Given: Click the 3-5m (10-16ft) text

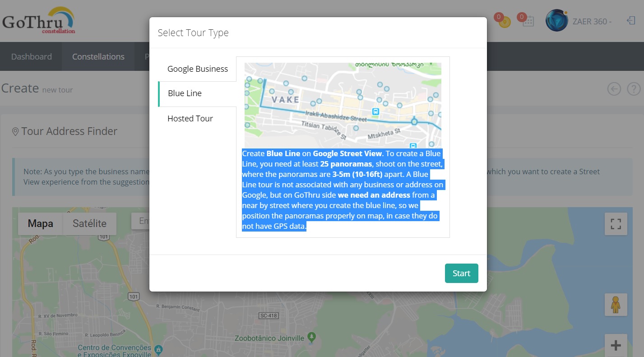Looking at the screenshot, I should [x=357, y=174].
